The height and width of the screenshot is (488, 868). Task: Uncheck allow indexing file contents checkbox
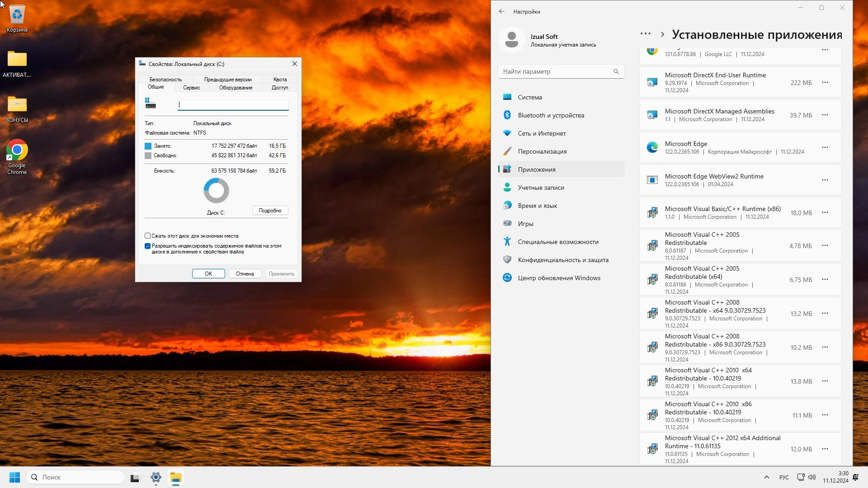coord(147,246)
